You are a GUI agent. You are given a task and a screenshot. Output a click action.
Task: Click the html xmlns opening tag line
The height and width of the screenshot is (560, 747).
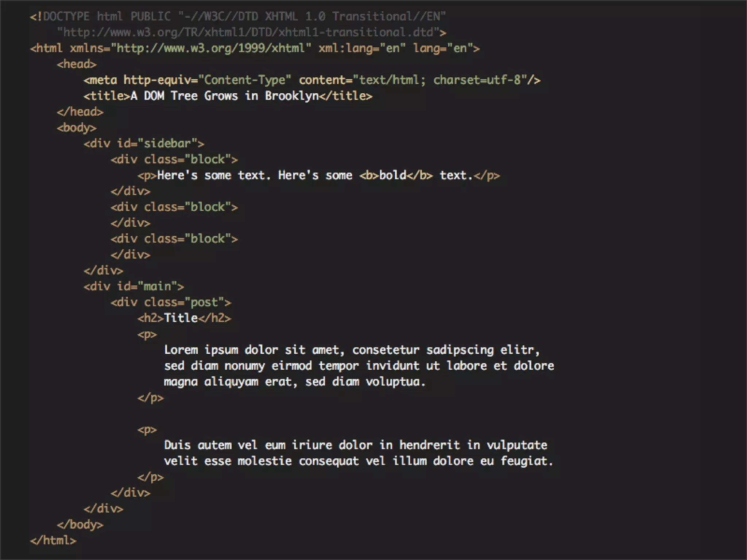coord(255,48)
